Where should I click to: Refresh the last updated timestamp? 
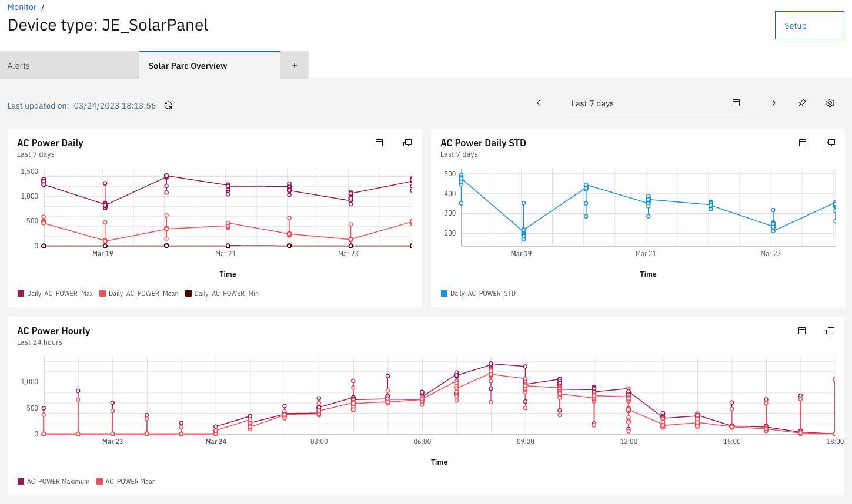pyautogui.click(x=168, y=106)
